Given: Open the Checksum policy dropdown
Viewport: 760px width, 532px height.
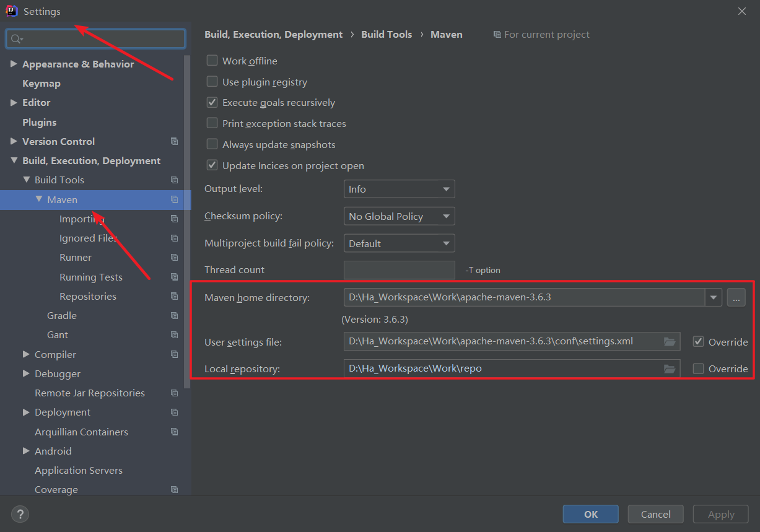Looking at the screenshot, I should (399, 216).
